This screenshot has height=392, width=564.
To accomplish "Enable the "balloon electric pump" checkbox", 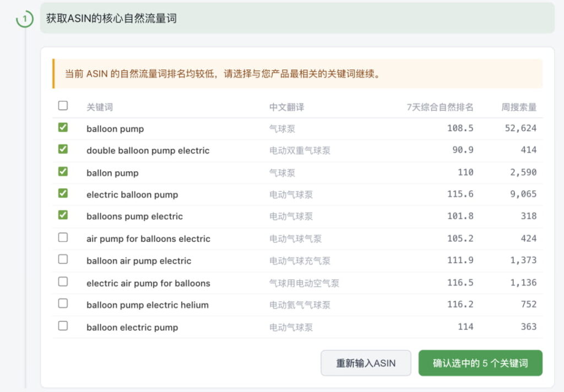I will (x=63, y=326).
